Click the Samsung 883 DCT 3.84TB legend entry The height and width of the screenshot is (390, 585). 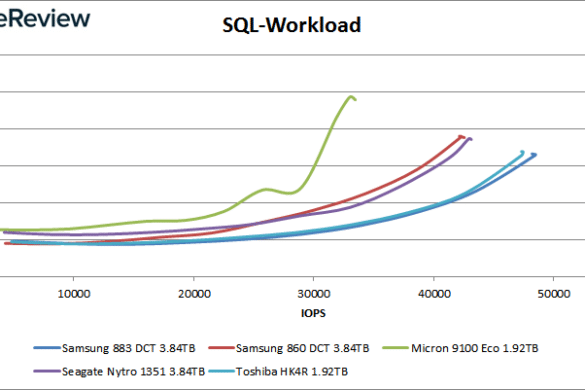114,348
